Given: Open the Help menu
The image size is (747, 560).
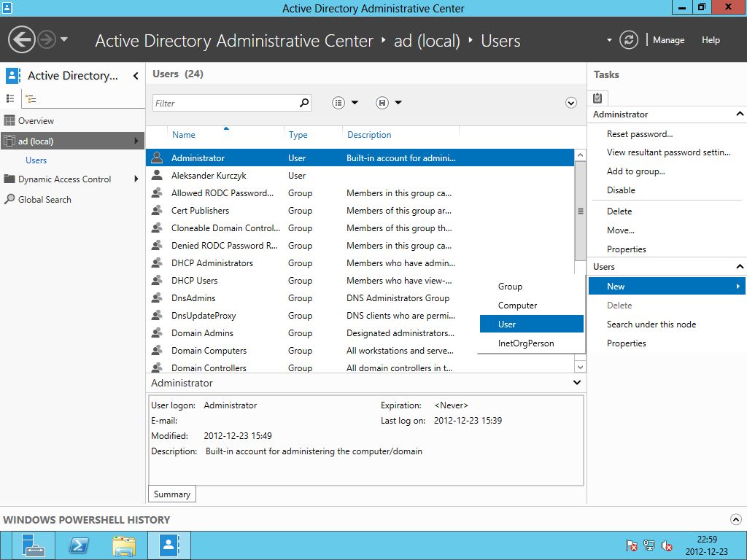Looking at the screenshot, I should tap(711, 40).
